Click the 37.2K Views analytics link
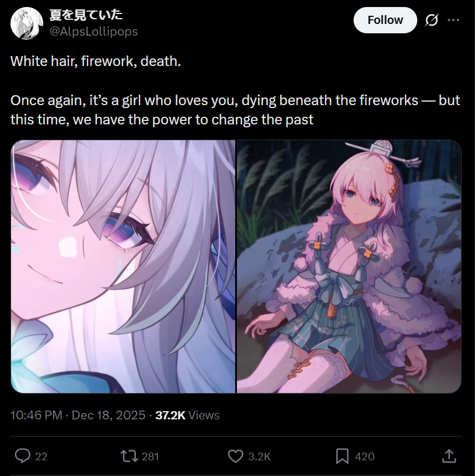The image size is (475, 476). coord(187,415)
